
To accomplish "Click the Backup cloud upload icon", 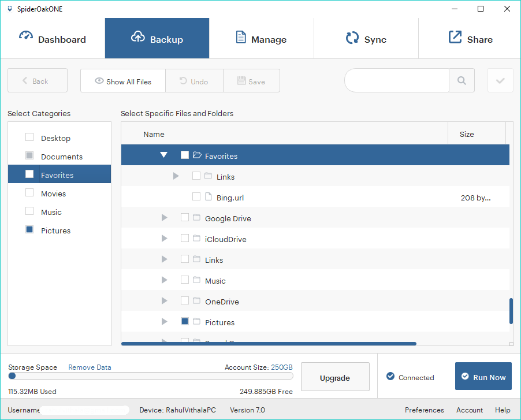I will click(x=138, y=36).
